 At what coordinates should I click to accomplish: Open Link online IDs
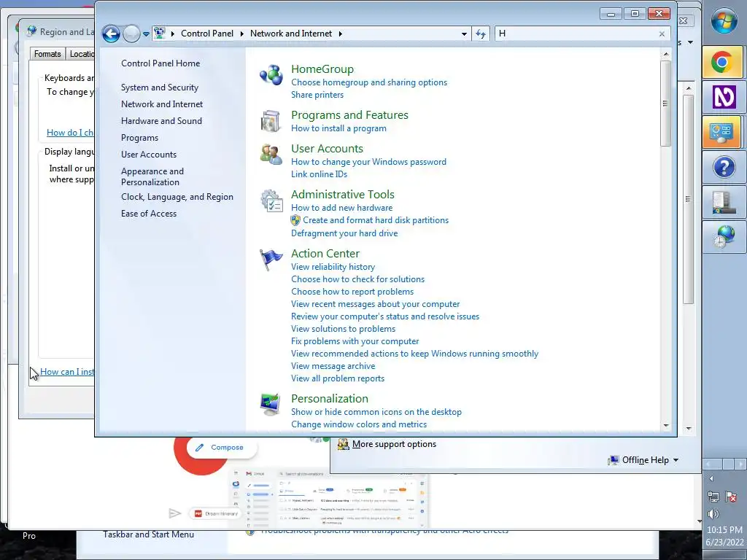(x=320, y=174)
